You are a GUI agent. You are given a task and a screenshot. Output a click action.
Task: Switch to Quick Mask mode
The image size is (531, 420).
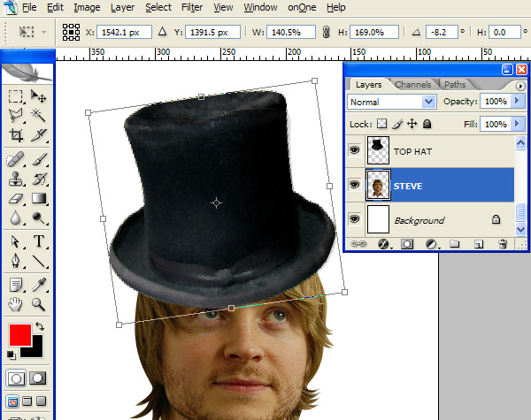(37, 378)
